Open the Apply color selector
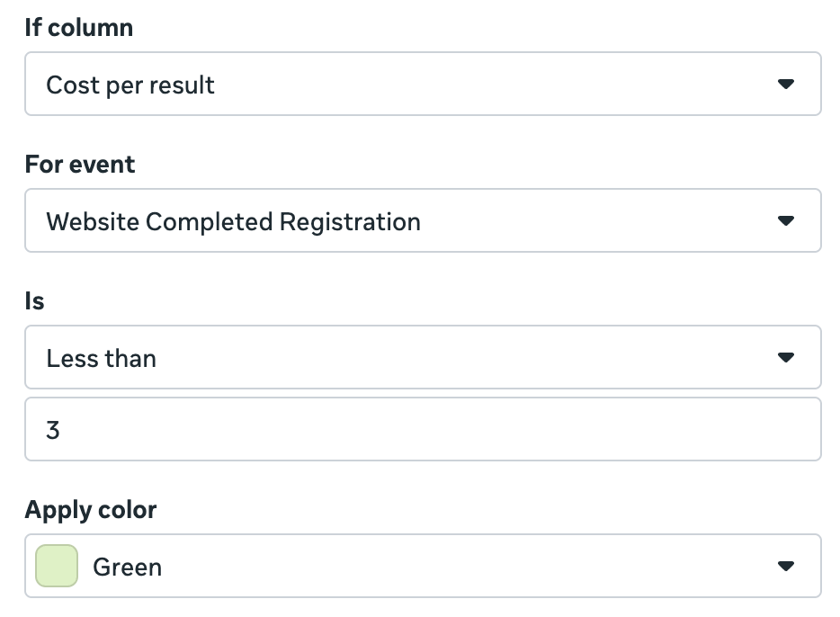Viewport: 840px width, 617px height. 423,566
